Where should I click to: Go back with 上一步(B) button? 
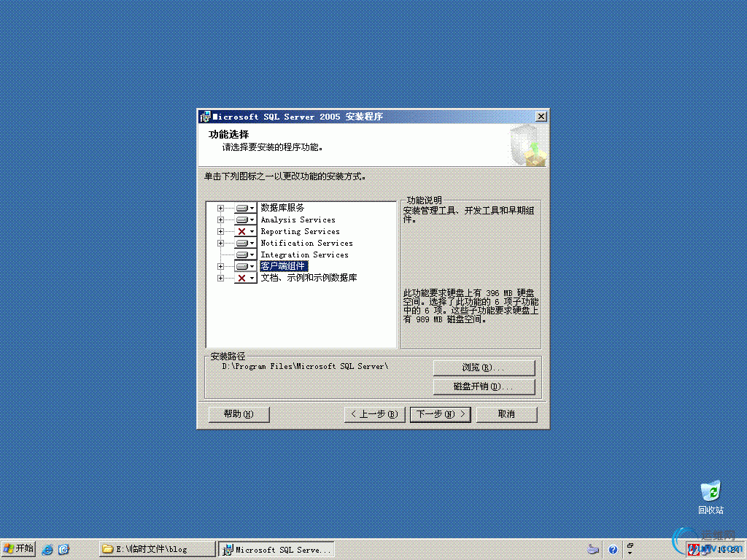click(374, 414)
